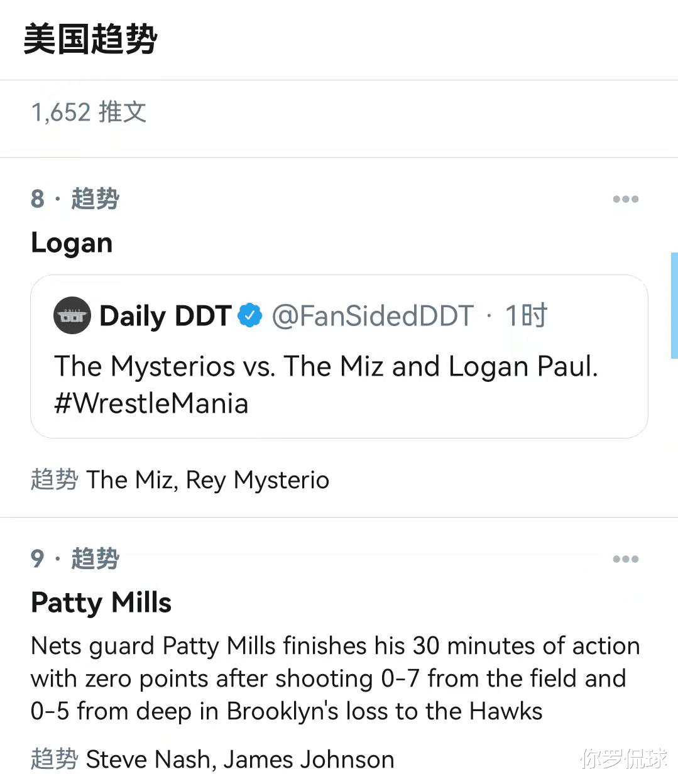The height and width of the screenshot is (784, 678).
Task: Click the Patty Mills description text about the Nets
Action: 336,678
